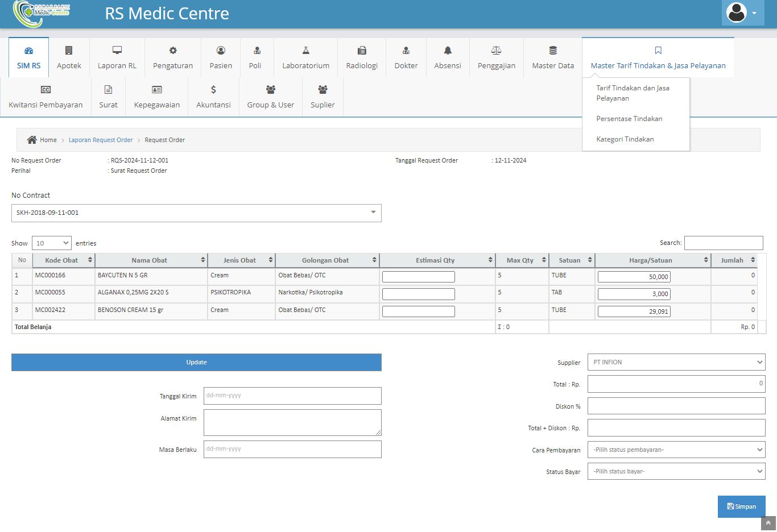Expand the No Contract dropdown
Screen dimensions: 777x532
pos(196,213)
